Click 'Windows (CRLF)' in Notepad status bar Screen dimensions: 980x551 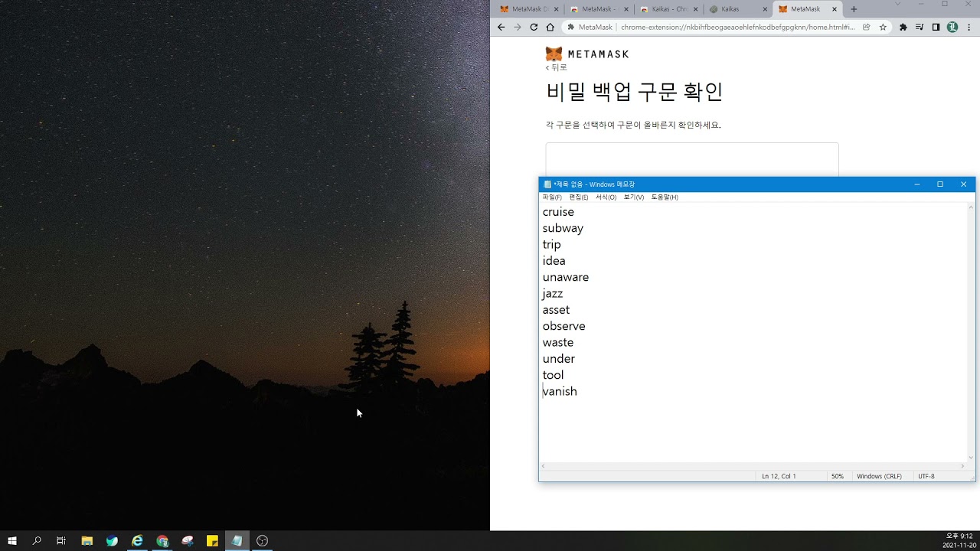879,476
